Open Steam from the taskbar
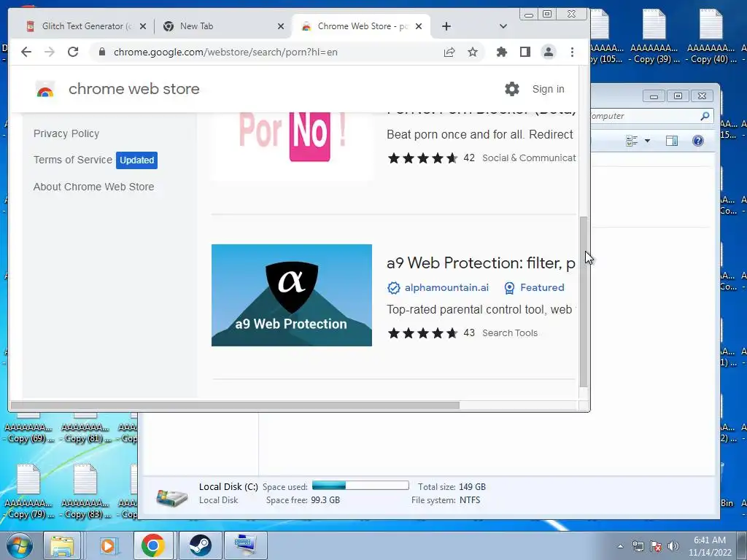This screenshot has width=747, height=560. (x=200, y=545)
